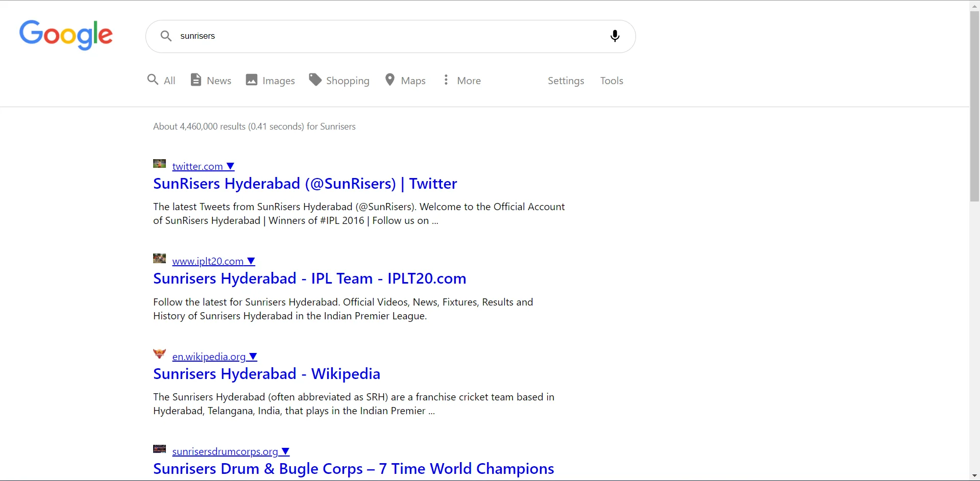Switch to the News tab

tap(211, 80)
